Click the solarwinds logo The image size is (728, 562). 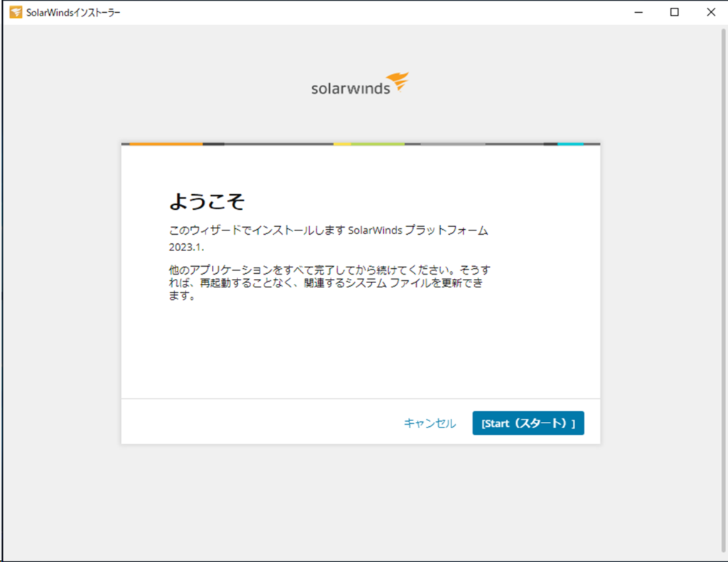point(360,84)
